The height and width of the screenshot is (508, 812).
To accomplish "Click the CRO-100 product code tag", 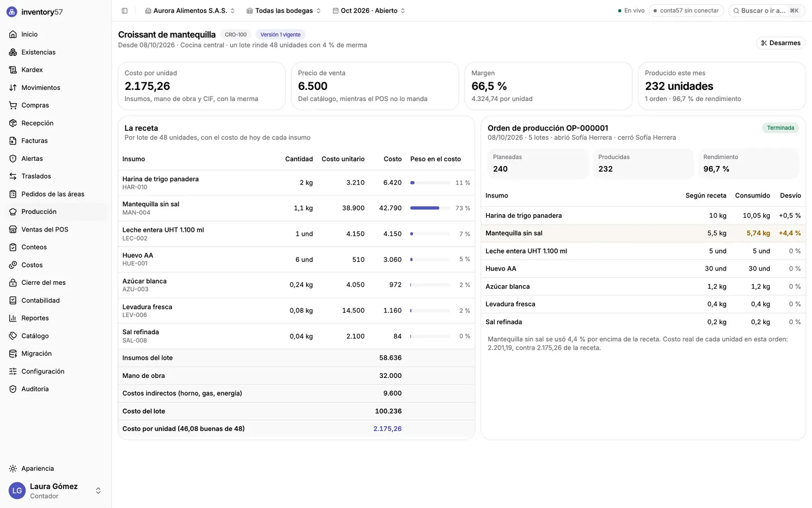I will tap(235, 35).
